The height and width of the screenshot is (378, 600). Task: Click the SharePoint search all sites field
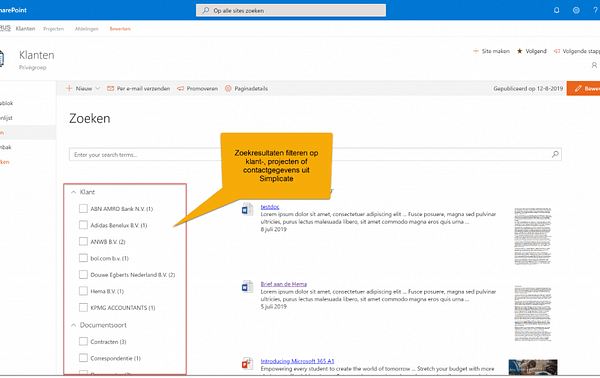point(291,10)
